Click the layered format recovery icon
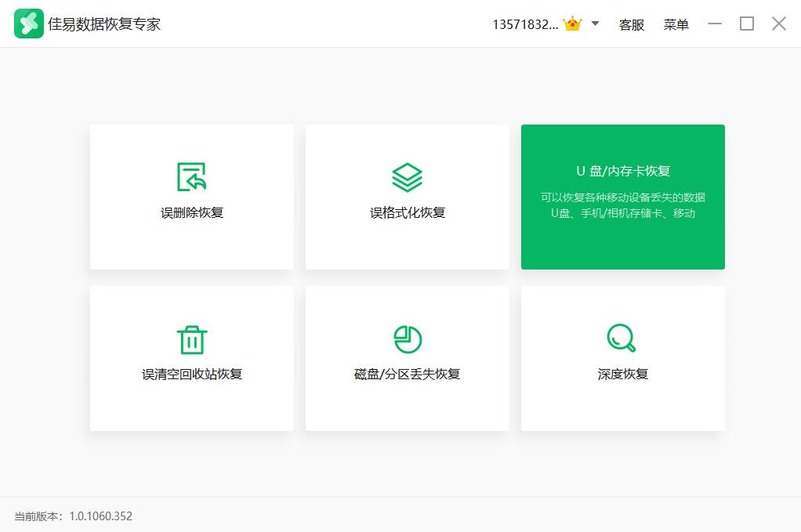801x532 pixels. pos(407,177)
